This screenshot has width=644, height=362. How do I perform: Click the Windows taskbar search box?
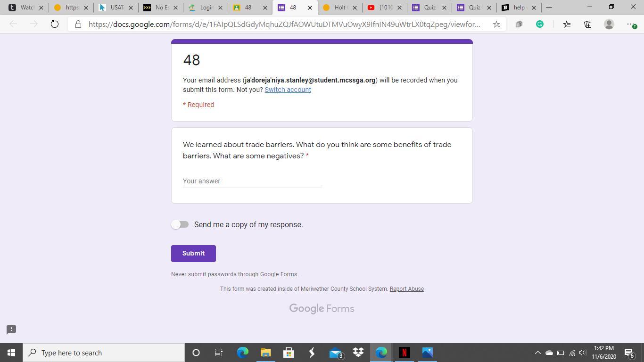point(104,353)
